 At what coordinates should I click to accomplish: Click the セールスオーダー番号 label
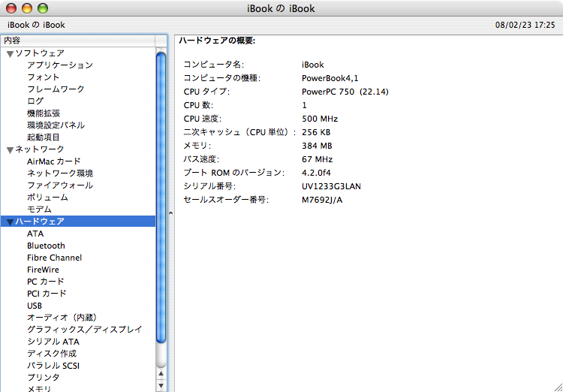[226, 201]
